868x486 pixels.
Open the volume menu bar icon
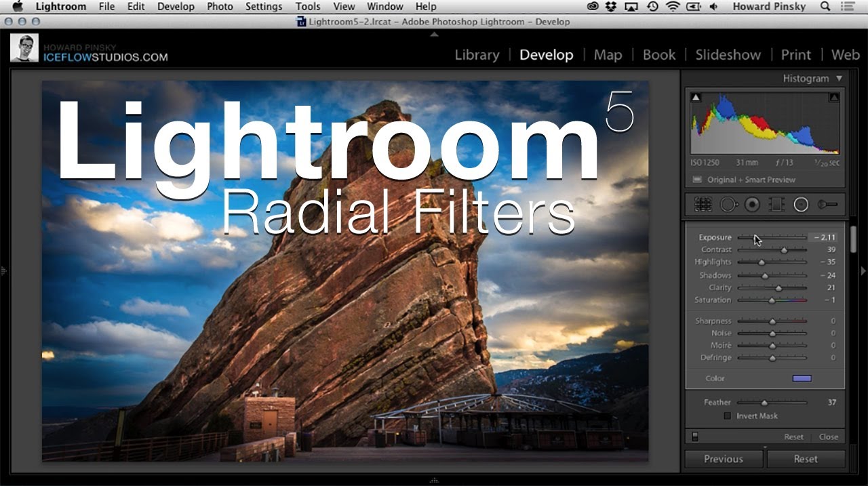[x=714, y=7]
